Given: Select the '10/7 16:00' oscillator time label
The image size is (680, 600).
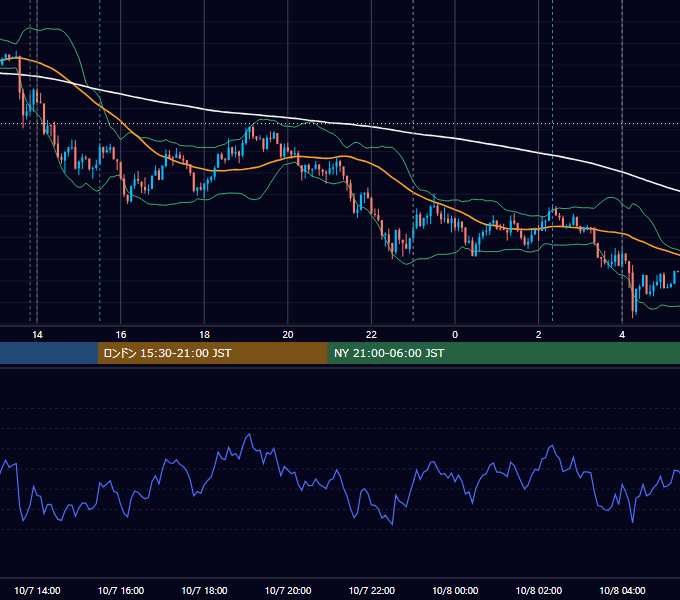Looking at the screenshot, I should pos(121,590).
